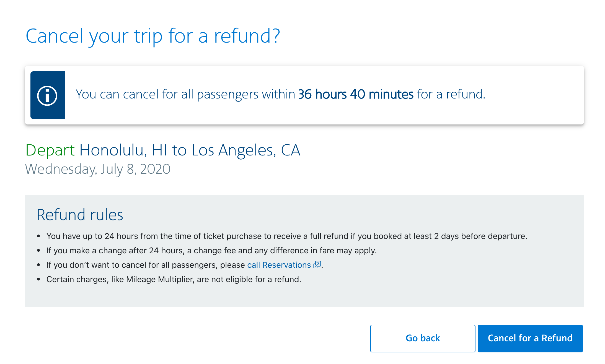
Task: Click the info icon in the banner
Action: click(x=47, y=95)
